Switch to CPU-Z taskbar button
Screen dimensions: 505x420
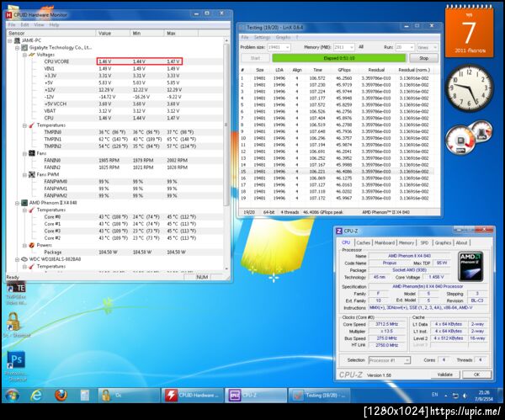[256, 396]
